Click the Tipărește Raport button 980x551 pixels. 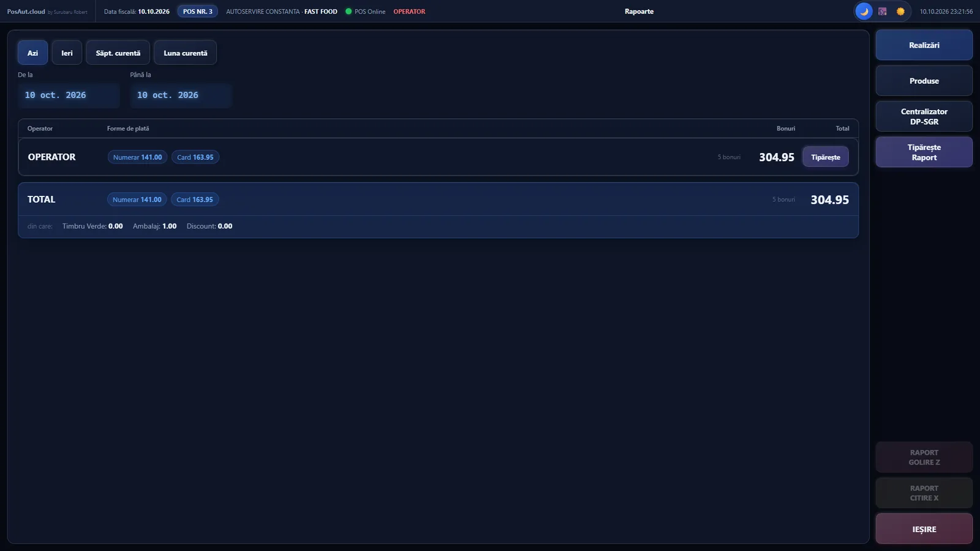click(x=924, y=152)
